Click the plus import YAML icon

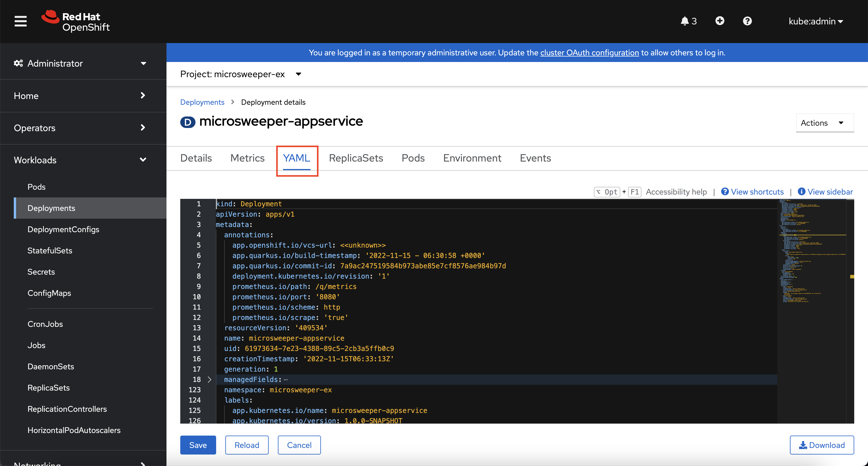[x=720, y=21]
